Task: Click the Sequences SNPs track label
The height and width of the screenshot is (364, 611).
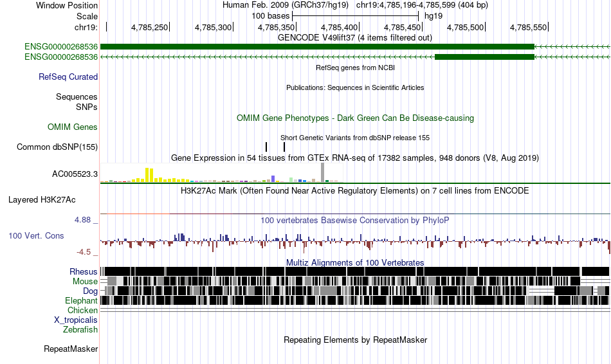Action: pyautogui.click(x=77, y=102)
